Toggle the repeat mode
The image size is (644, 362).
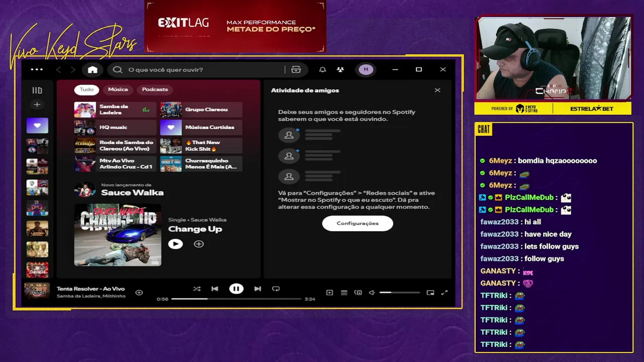(x=276, y=289)
